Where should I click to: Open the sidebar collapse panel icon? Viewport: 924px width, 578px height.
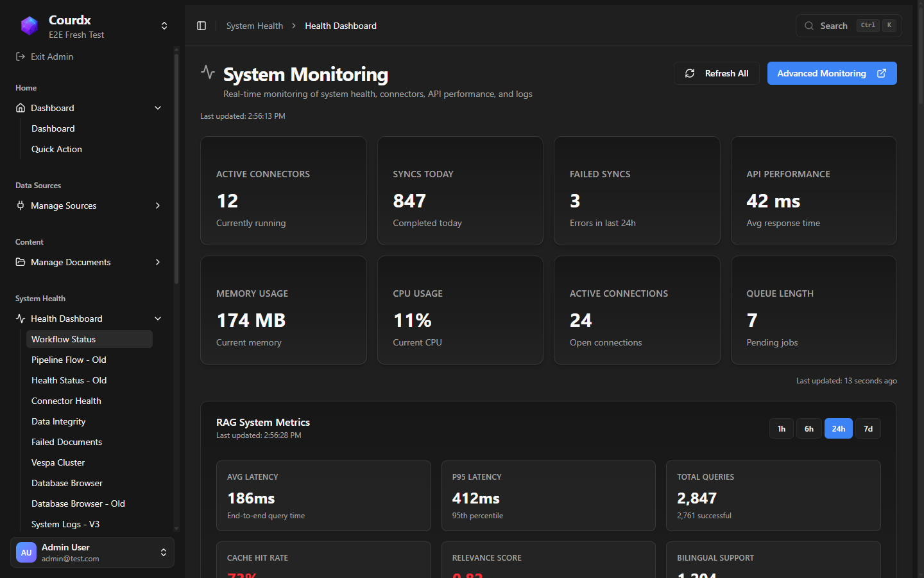[201, 25]
